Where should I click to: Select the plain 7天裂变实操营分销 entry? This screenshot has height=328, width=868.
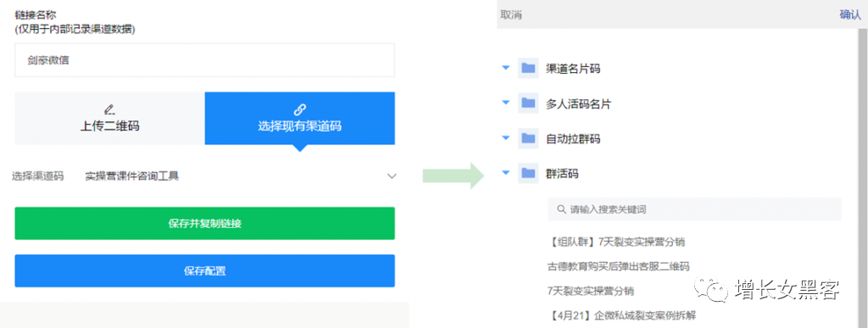(590, 291)
